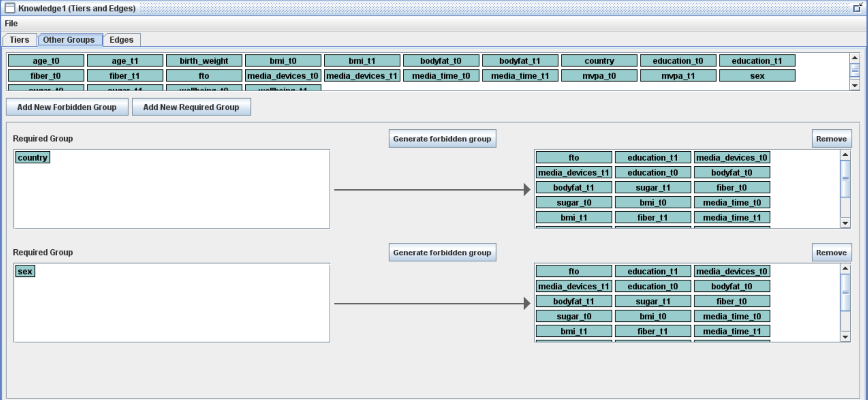
Task: Switch to the Tiers tab
Action: (20, 40)
